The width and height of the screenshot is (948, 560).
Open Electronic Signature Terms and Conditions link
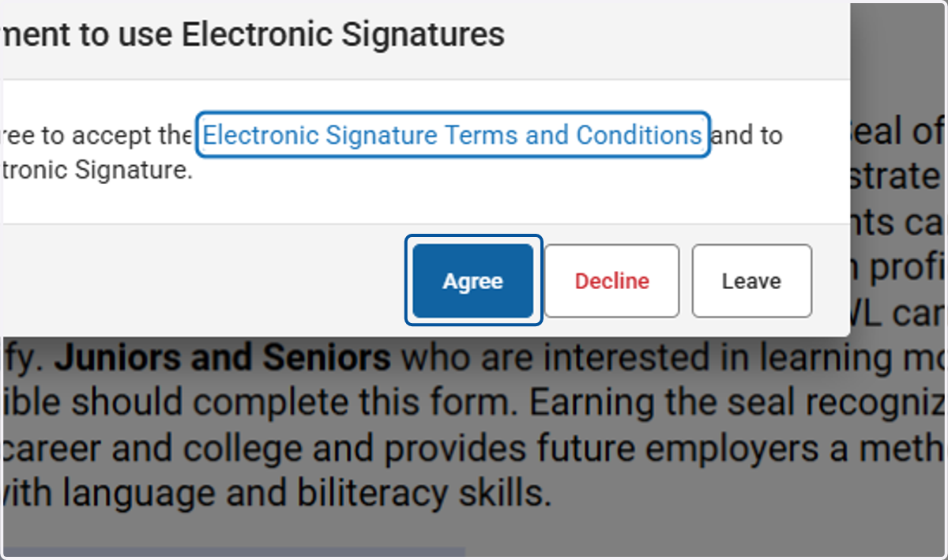(452, 135)
